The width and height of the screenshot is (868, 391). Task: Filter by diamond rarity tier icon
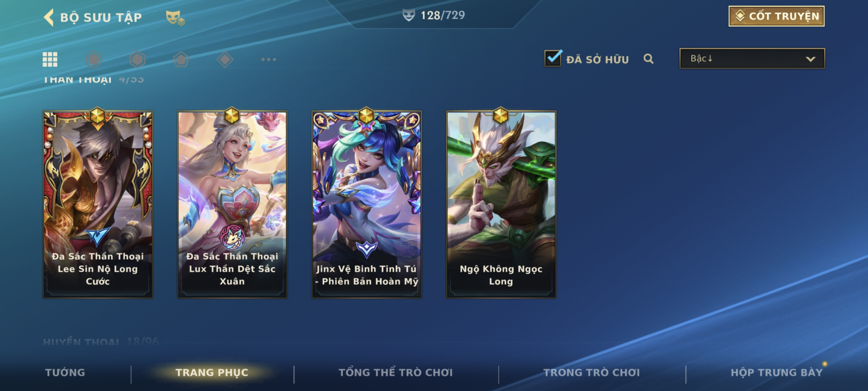[x=225, y=59]
